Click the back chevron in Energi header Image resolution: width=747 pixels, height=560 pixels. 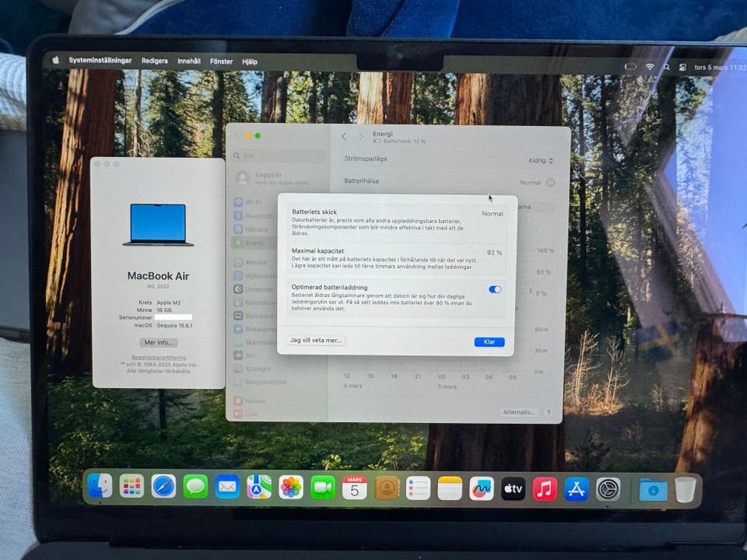pyautogui.click(x=344, y=136)
